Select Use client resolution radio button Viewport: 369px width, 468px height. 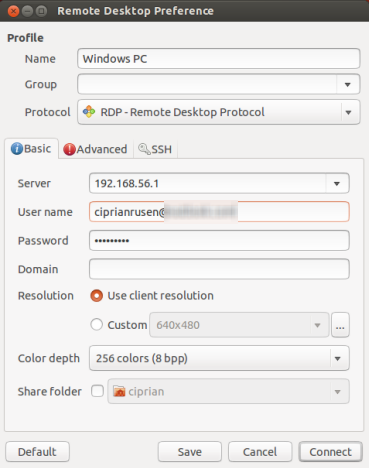[x=96, y=296]
